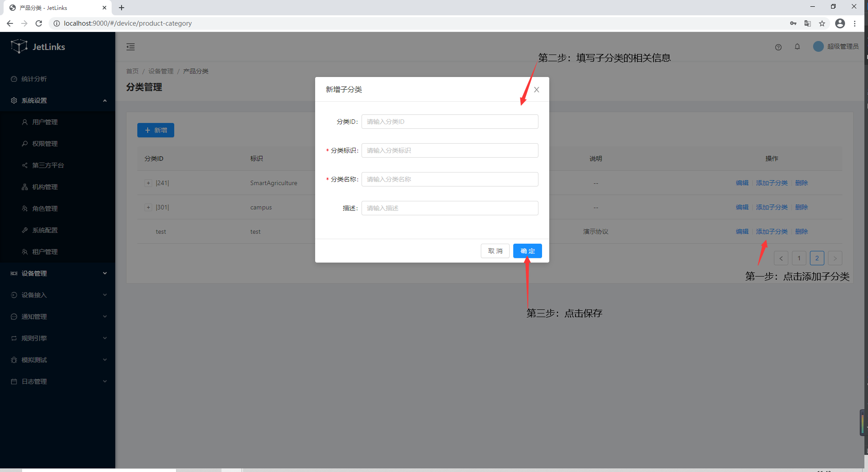
Task: Click 首页 breadcrumb link
Action: [132, 71]
